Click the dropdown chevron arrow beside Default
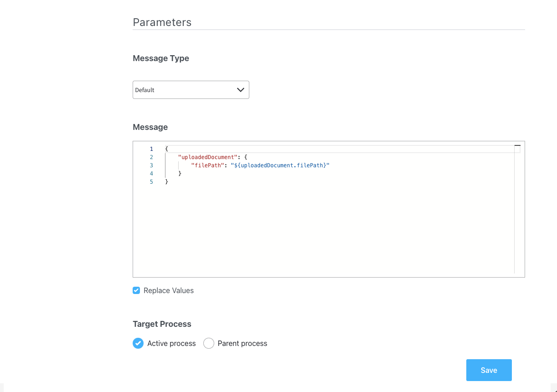 coord(241,90)
